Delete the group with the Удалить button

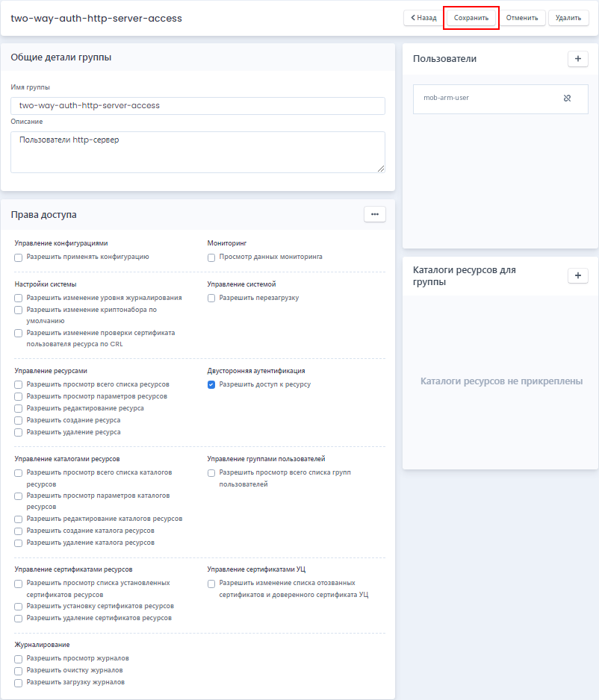(x=568, y=18)
